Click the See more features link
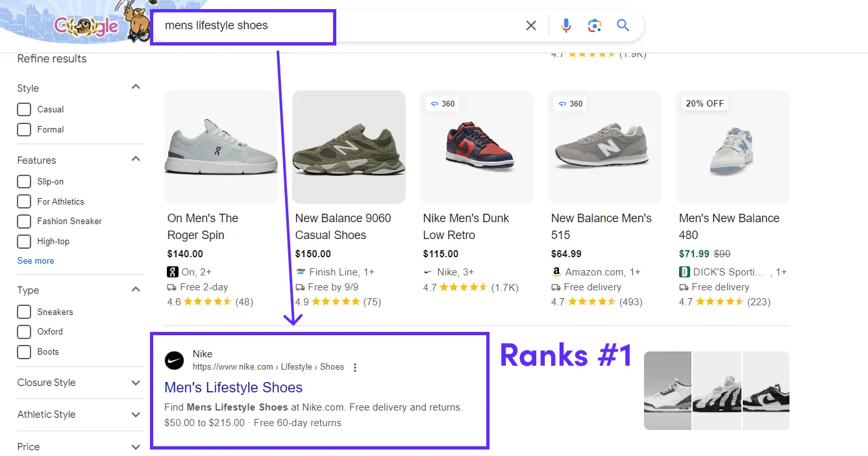Viewport: 868px width, 456px height. coord(35,260)
